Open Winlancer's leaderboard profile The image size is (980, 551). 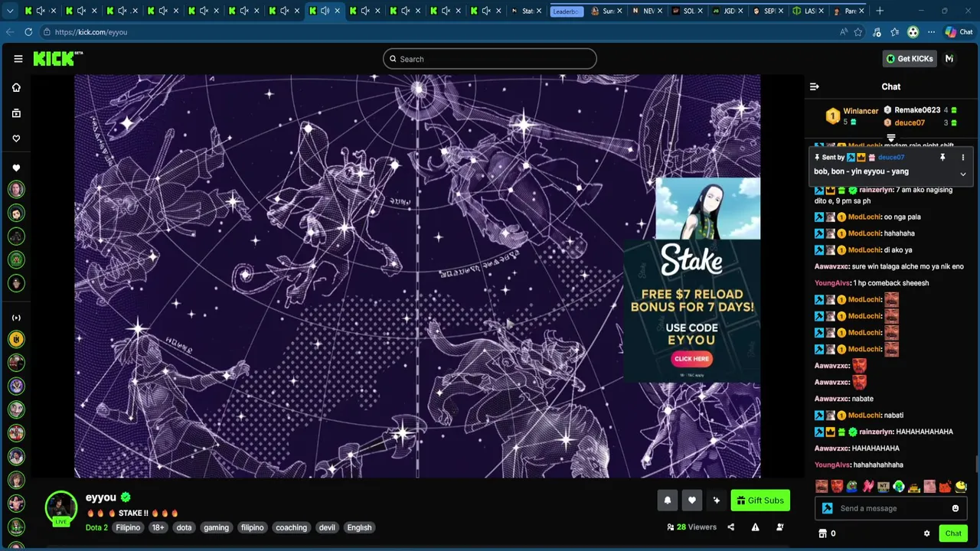click(x=861, y=111)
